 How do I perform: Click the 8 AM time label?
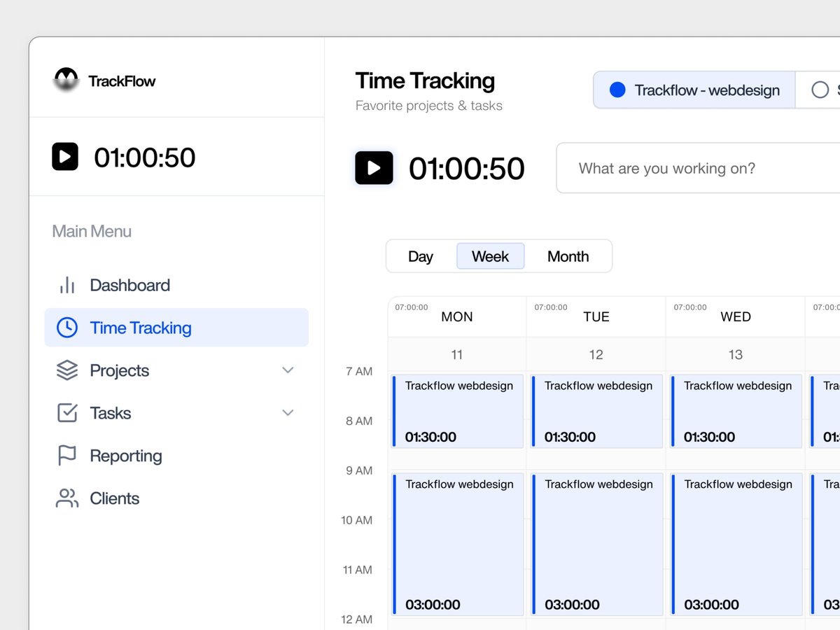359,421
